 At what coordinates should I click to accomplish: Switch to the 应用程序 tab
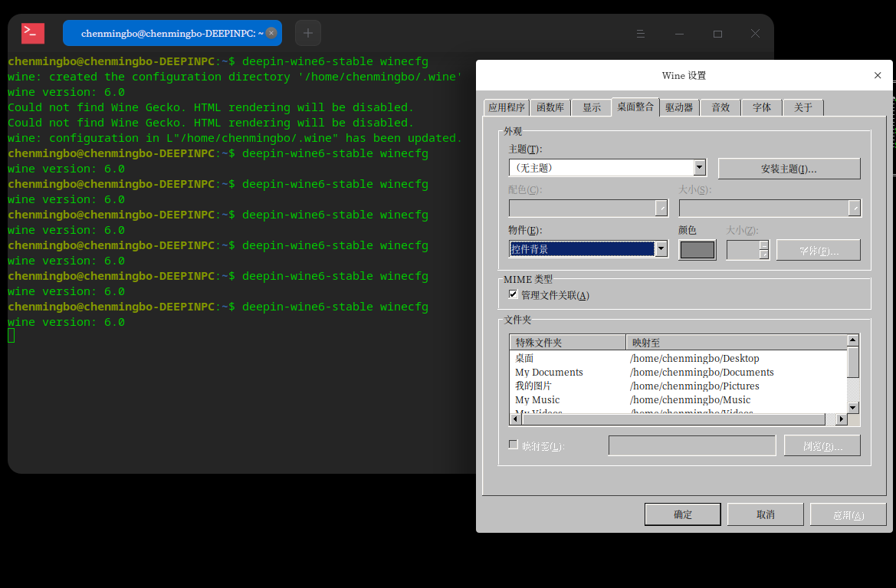point(507,107)
